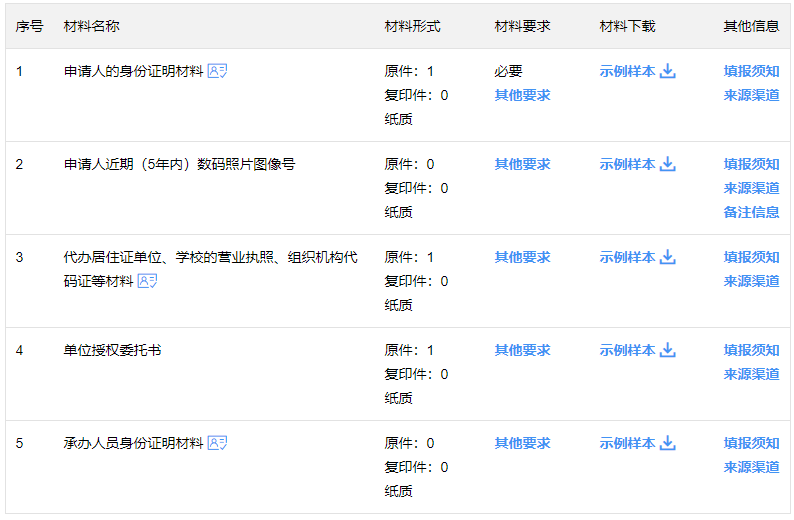View 填报须知 for row 1
794x520 pixels.
[751, 71]
